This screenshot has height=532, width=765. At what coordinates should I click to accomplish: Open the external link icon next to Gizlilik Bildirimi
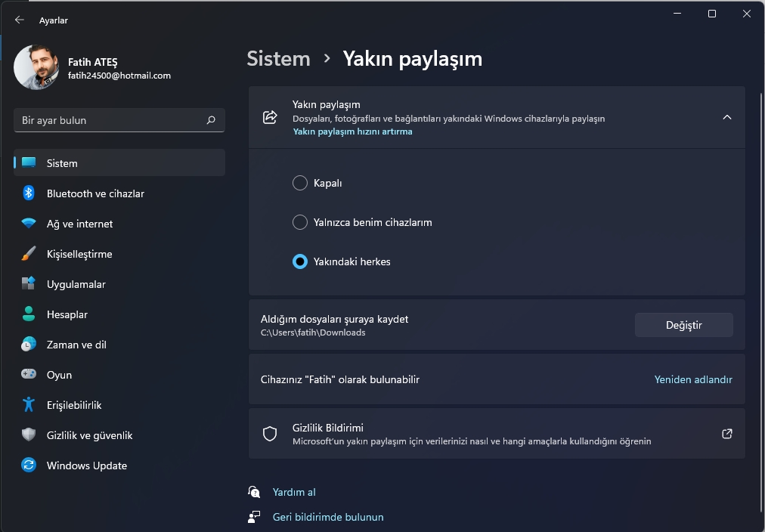tap(726, 434)
